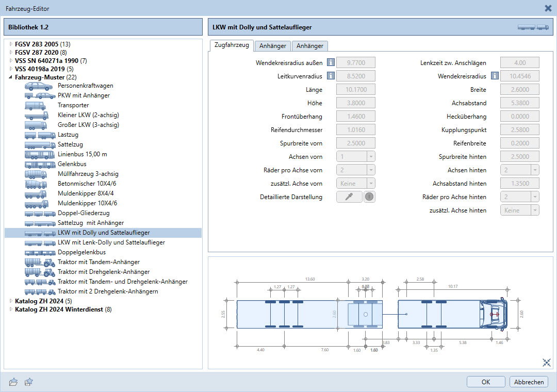
Task: Expand the FGSV 283 2005 library node
Action: (x=11, y=44)
